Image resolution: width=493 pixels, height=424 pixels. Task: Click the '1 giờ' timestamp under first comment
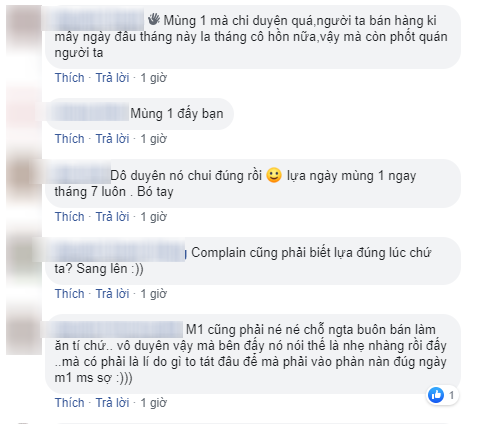click(x=153, y=78)
